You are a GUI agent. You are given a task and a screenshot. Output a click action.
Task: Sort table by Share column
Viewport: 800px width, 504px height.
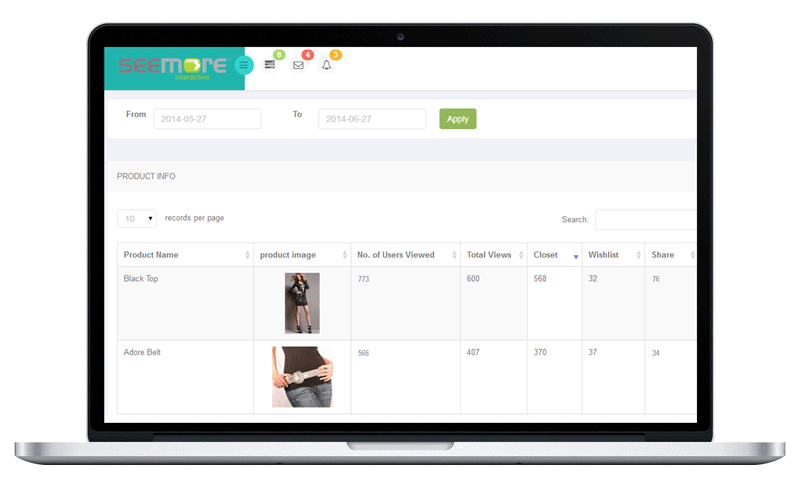point(669,255)
